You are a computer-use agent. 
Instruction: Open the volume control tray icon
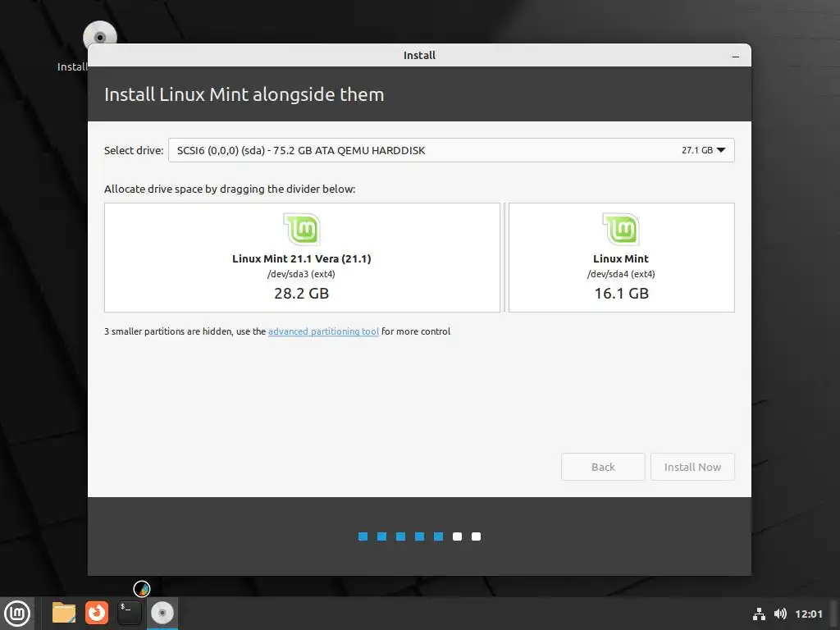tap(780, 614)
